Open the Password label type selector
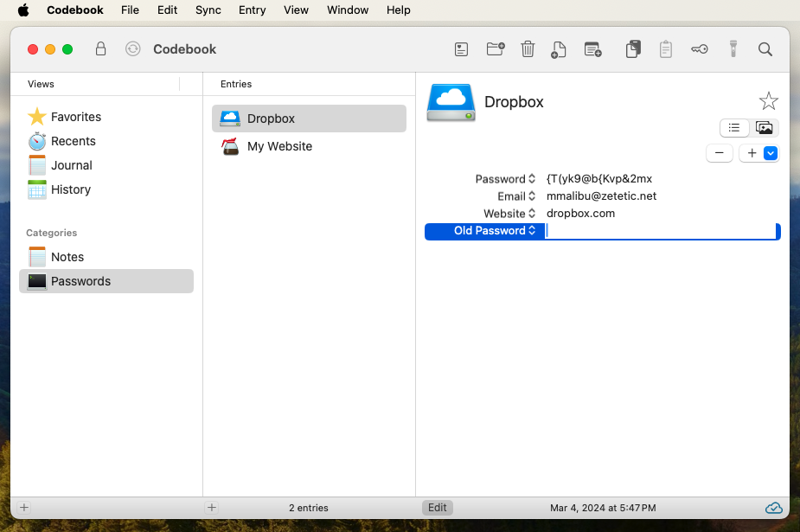Screen dimensions: 800x532 [505, 179]
